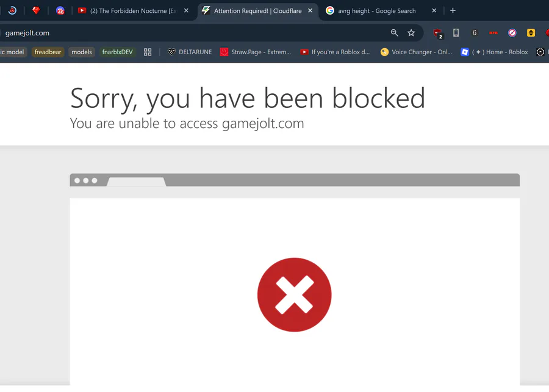Close the Attention Required Cloudflare tab
Image resolution: width=549 pixels, height=392 pixels.
tap(310, 11)
